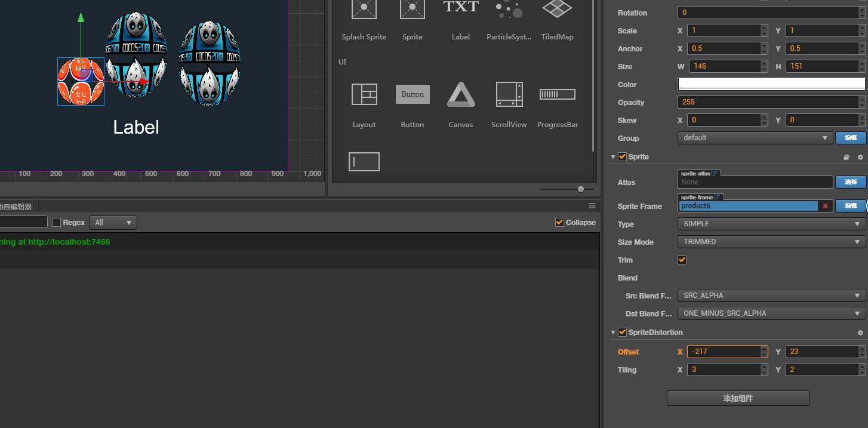This screenshot has height=428, width=868.
Task: Open the white Color swatch picker
Action: pyautogui.click(x=771, y=84)
